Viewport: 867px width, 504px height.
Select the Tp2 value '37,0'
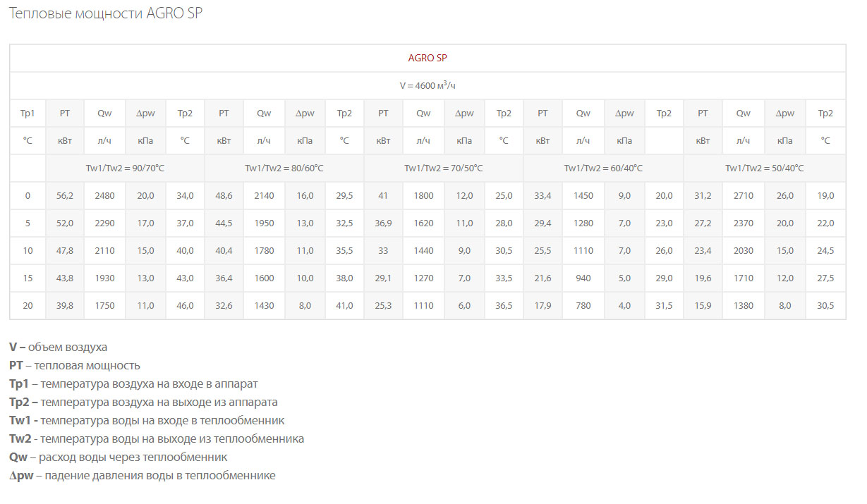click(x=185, y=223)
